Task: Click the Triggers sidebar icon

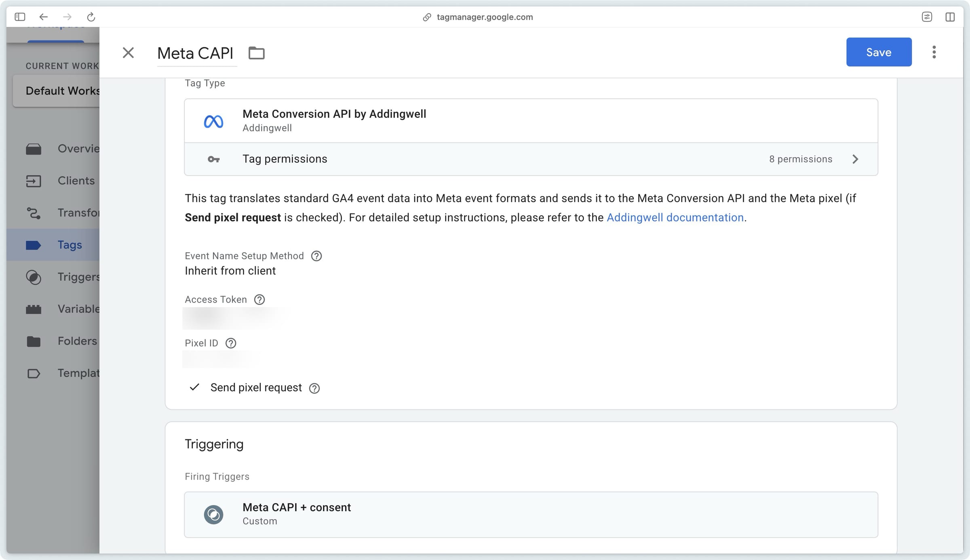Action: 34,277
